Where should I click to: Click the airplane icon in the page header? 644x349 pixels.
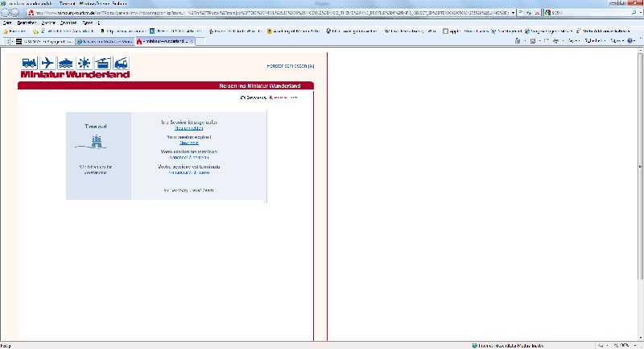[47, 63]
